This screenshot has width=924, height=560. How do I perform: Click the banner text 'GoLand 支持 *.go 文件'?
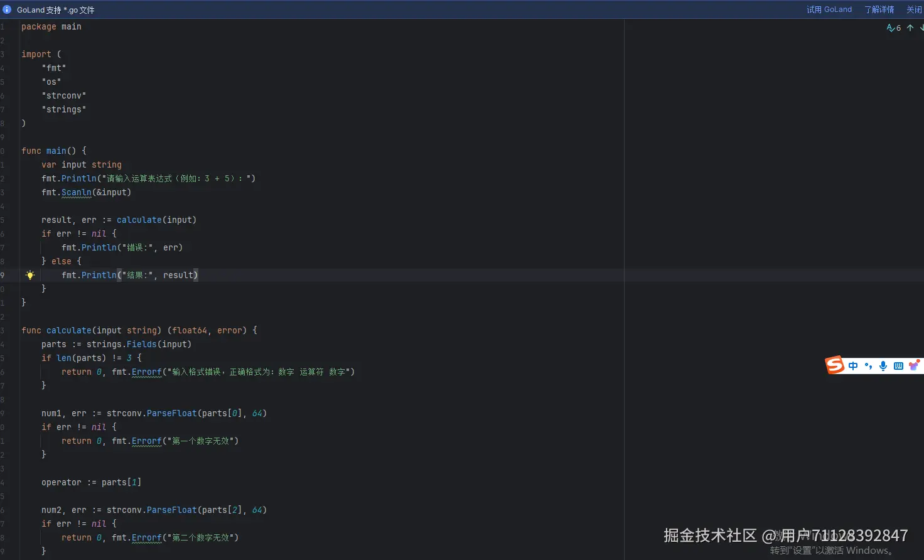tap(56, 10)
